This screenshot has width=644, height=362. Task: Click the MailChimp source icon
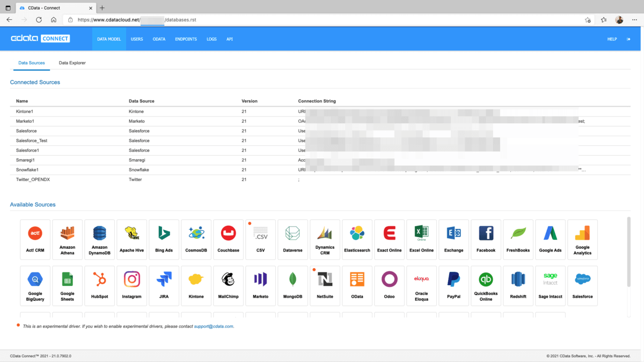228,285
